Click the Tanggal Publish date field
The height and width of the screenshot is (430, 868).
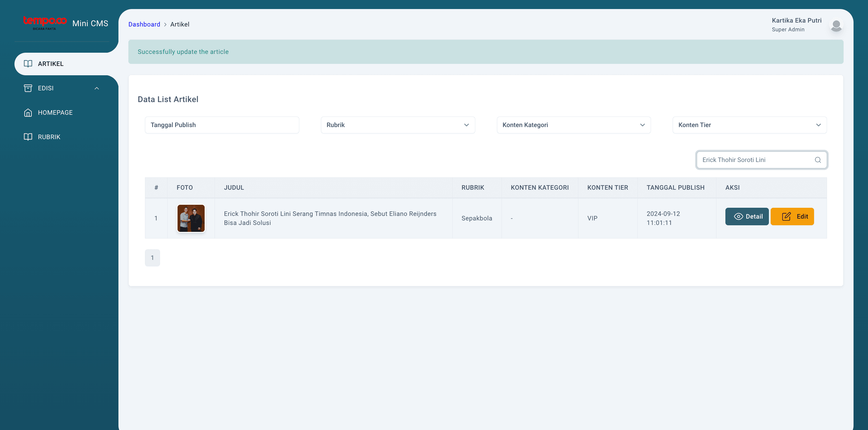[222, 125]
